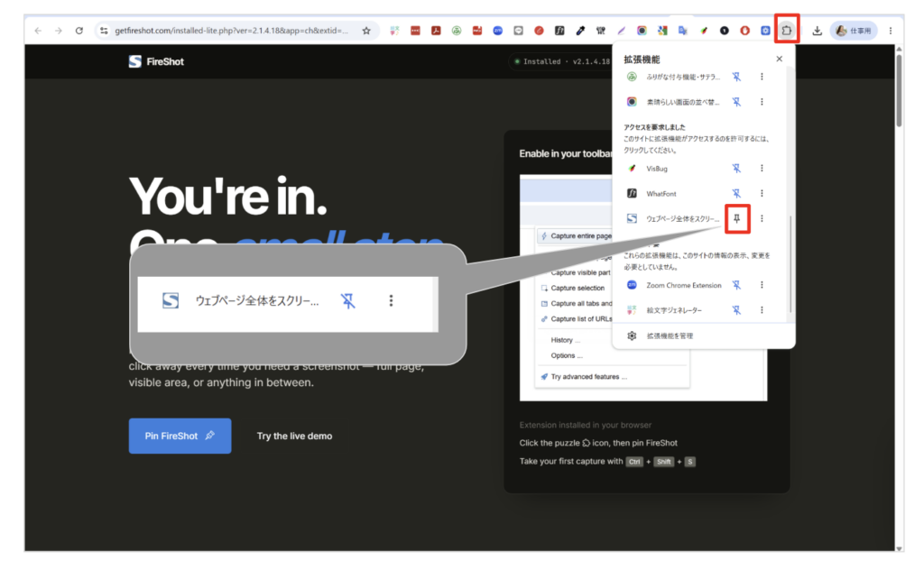Close the 拡張機能 popup
Image resolution: width=924 pixels, height=579 pixels.
click(779, 59)
